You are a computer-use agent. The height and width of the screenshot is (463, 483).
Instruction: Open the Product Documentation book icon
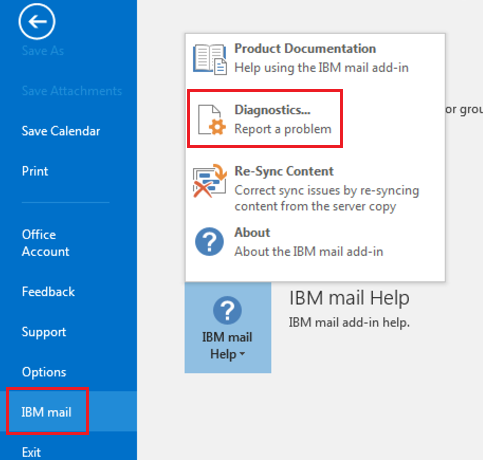pyautogui.click(x=210, y=59)
